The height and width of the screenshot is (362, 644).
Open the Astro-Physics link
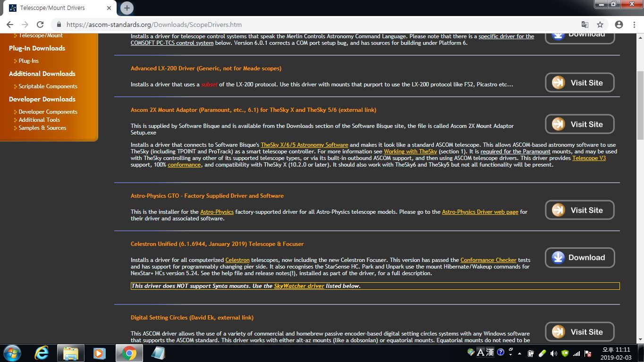click(217, 212)
